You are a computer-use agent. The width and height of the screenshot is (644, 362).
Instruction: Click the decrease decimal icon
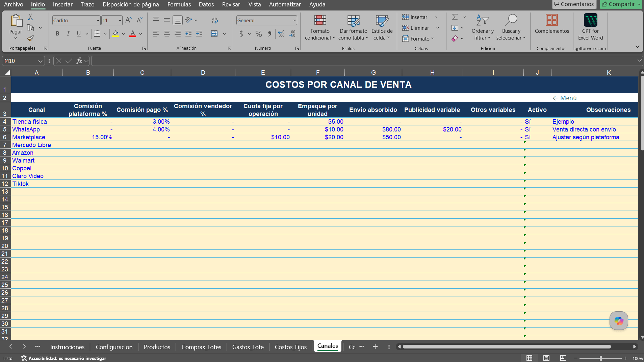[x=292, y=34]
